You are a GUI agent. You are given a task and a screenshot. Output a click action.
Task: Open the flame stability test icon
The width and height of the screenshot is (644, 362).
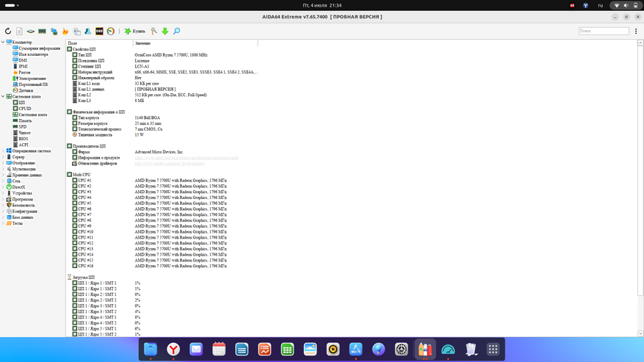65,32
